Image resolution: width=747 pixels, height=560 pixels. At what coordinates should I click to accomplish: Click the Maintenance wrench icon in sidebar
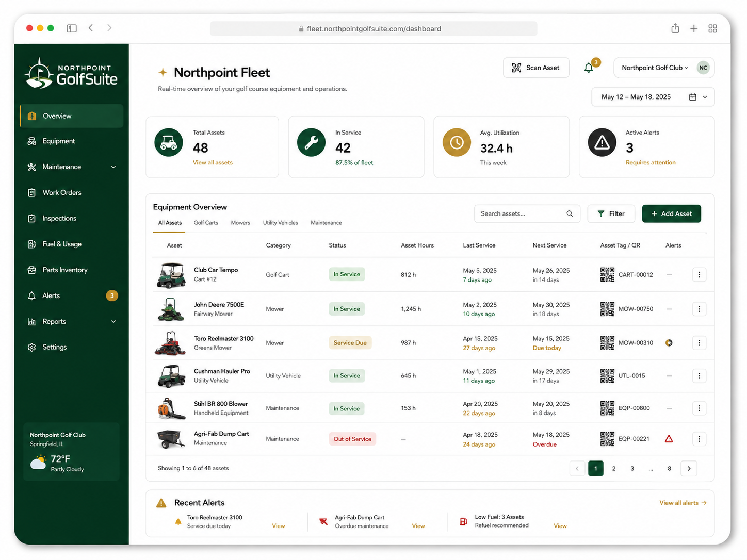pyautogui.click(x=32, y=167)
